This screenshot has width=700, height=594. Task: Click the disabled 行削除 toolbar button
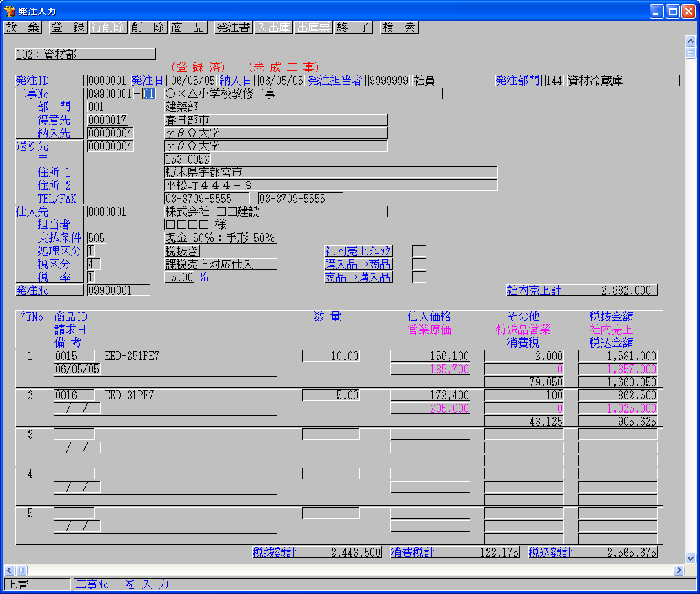pyautogui.click(x=108, y=28)
